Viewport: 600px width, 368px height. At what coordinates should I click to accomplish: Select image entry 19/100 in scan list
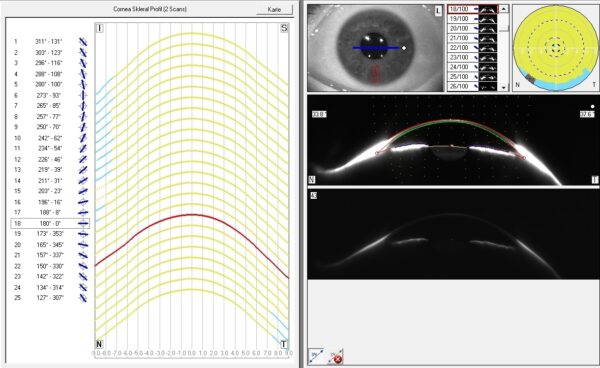[473, 19]
